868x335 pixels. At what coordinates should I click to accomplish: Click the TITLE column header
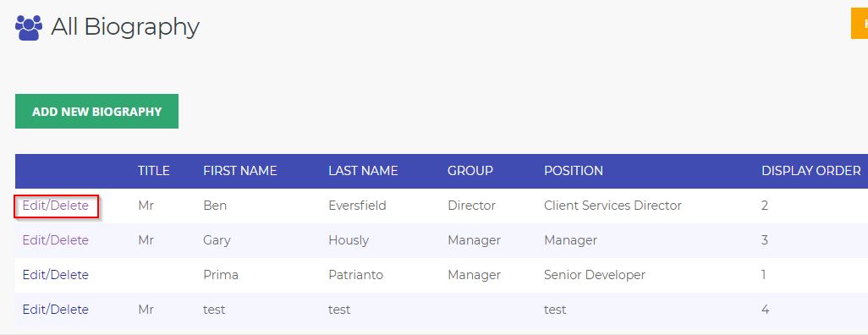point(154,171)
